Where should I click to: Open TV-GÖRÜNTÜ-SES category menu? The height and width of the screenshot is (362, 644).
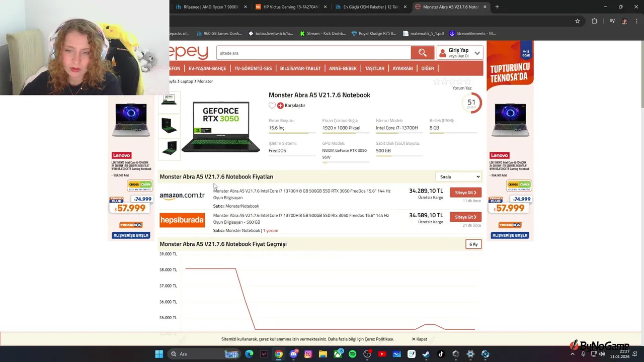(x=253, y=68)
